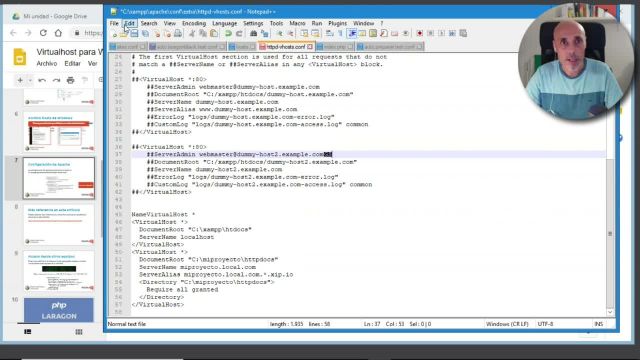Select slide 8 thumbnail in Slides filmstrip
Image resolution: width=640 pixels, height=360 pixels.
point(59,224)
